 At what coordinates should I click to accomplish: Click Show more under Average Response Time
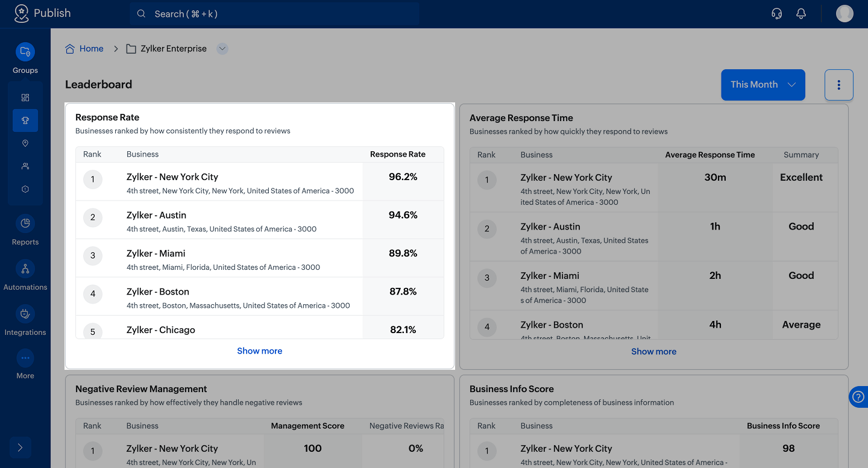[653, 352]
